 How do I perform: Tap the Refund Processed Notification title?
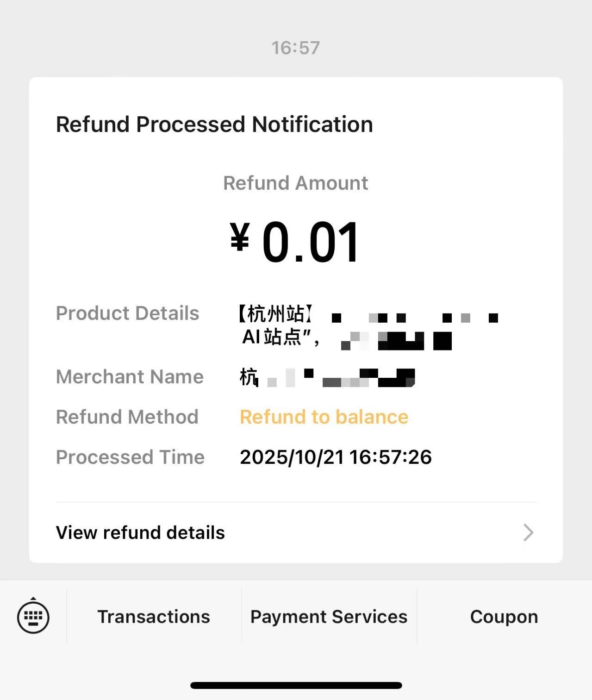click(214, 125)
